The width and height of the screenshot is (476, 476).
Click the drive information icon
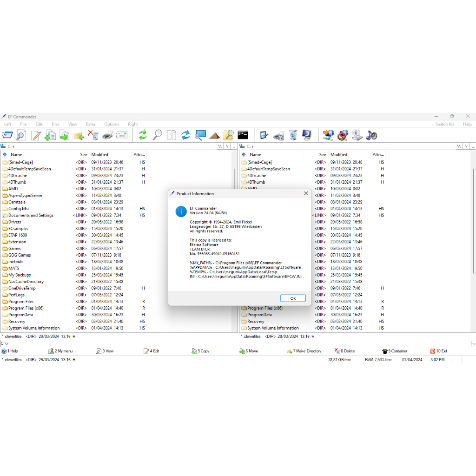click(x=357, y=135)
